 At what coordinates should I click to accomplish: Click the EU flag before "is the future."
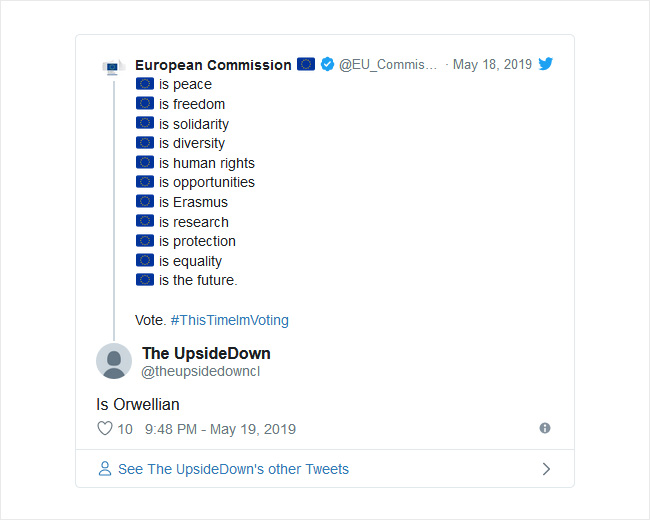tap(145, 279)
